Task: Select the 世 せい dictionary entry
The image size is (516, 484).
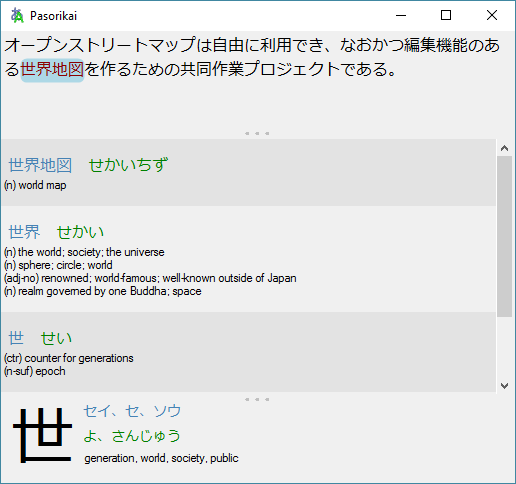Action: click(248, 352)
